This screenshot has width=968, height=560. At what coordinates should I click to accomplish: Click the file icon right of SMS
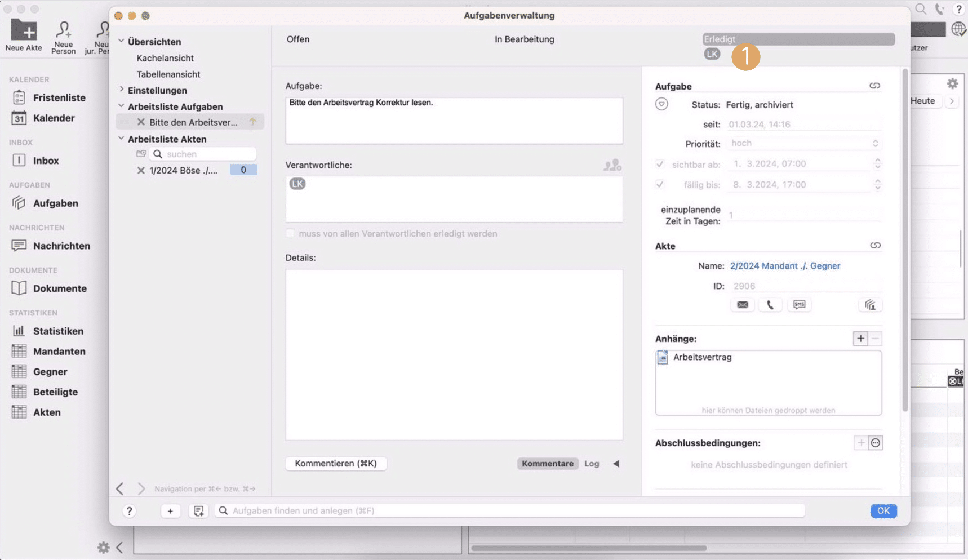click(x=871, y=305)
